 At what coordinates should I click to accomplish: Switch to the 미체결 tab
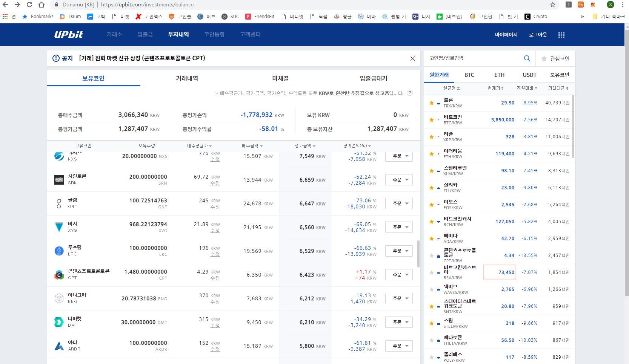click(x=280, y=78)
